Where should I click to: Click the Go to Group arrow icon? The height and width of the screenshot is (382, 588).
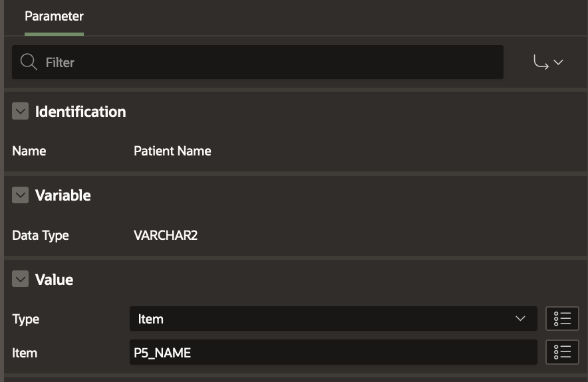coord(541,62)
